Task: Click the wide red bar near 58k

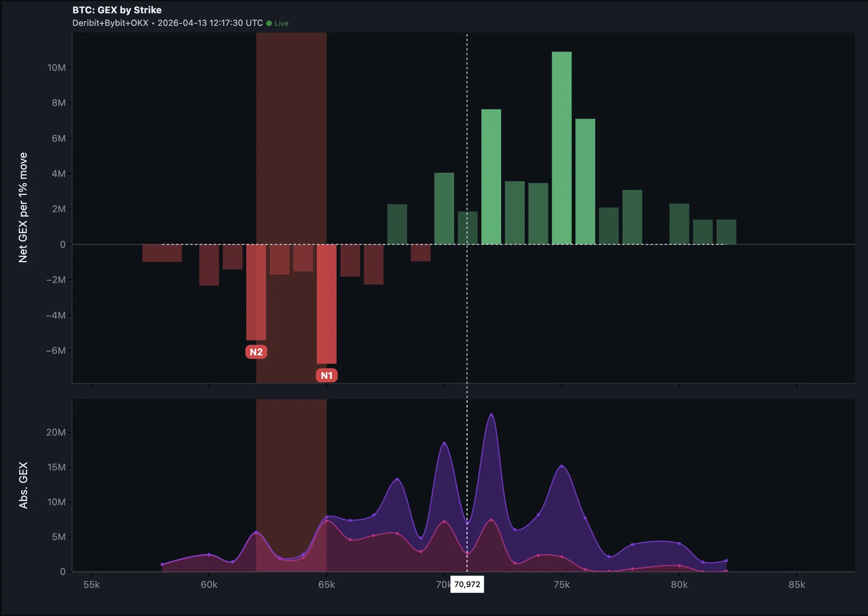Action: click(162, 253)
